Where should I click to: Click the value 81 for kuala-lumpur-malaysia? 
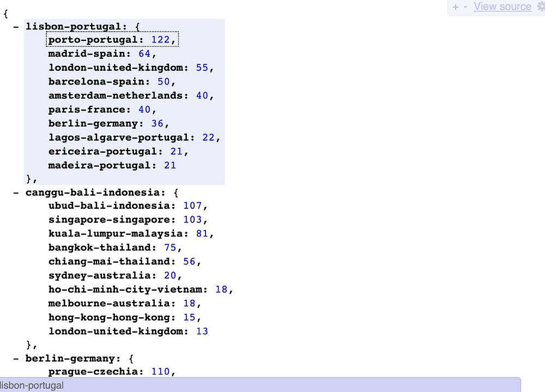click(x=202, y=234)
